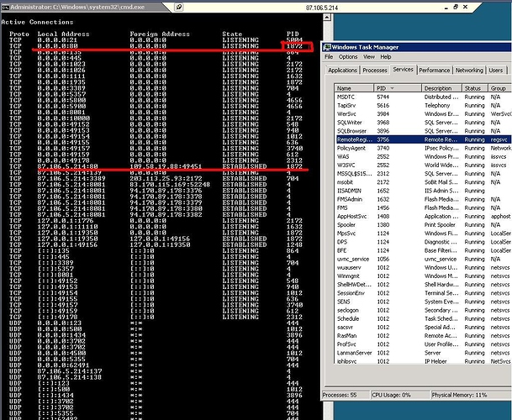Open the View menu in Task Manager
This screenshot has height=420, width=512.
pos(369,57)
